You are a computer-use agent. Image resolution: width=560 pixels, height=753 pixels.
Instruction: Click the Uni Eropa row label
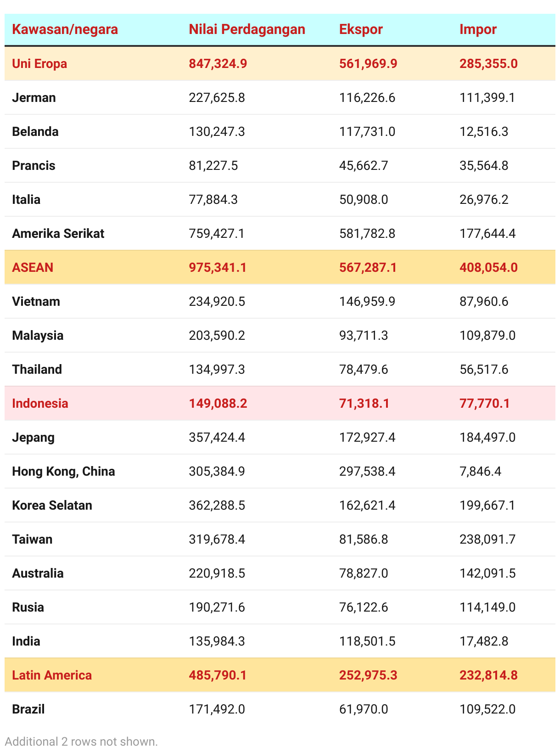pyautogui.click(x=39, y=63)
